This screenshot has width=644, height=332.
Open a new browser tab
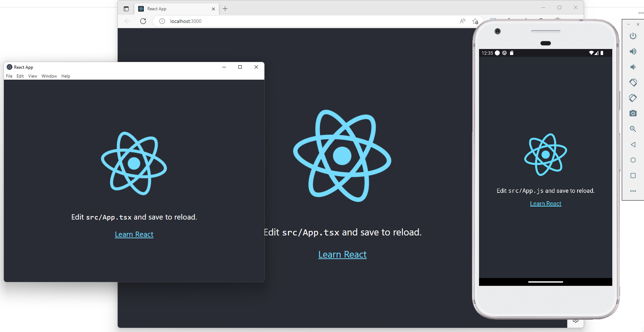click(x=225, y=9)
